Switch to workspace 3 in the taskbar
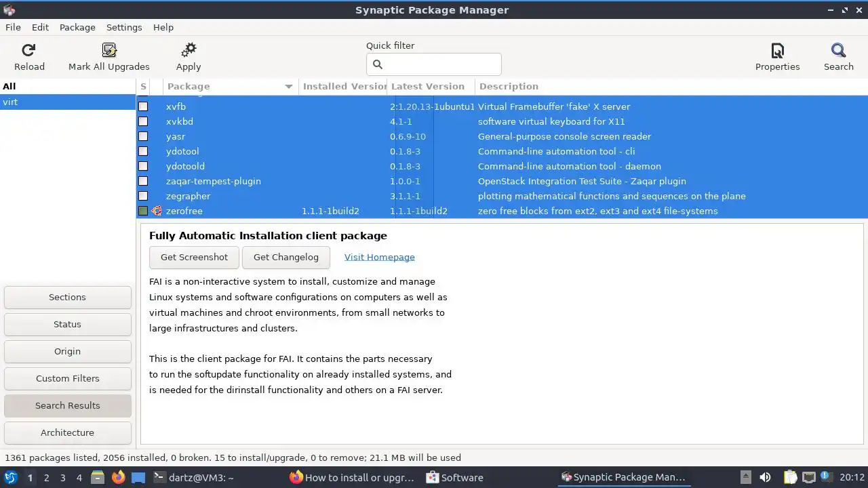This screenshot has width=868, height=488. point(62,477)
